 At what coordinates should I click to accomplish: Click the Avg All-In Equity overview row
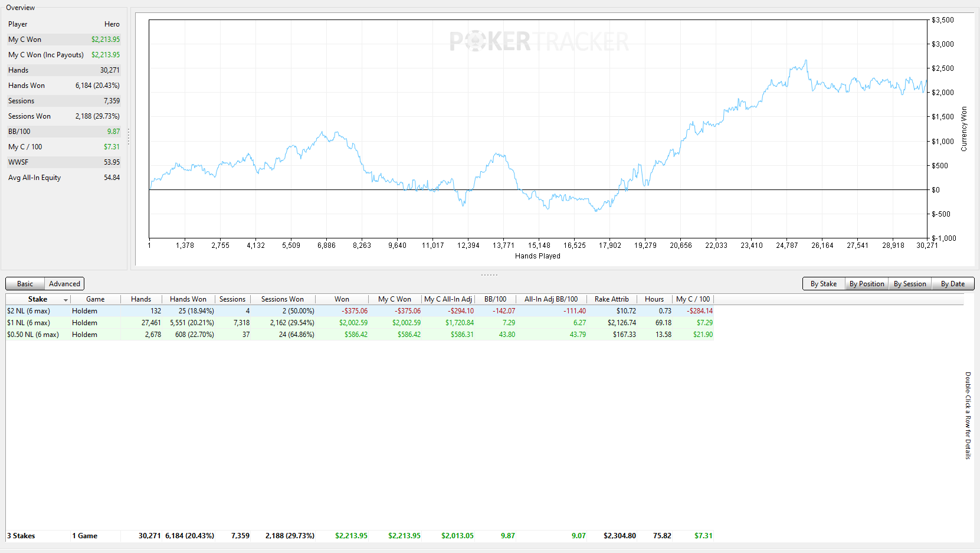tap(64, 178)
